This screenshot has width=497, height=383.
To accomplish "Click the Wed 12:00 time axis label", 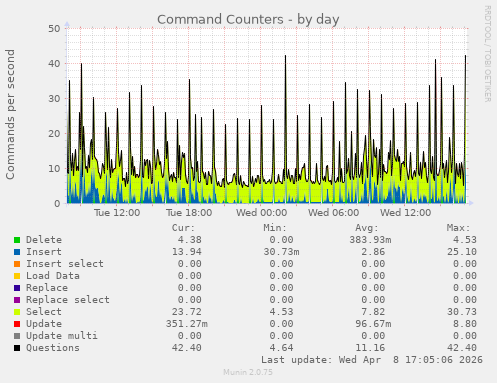I will point(406,213).
